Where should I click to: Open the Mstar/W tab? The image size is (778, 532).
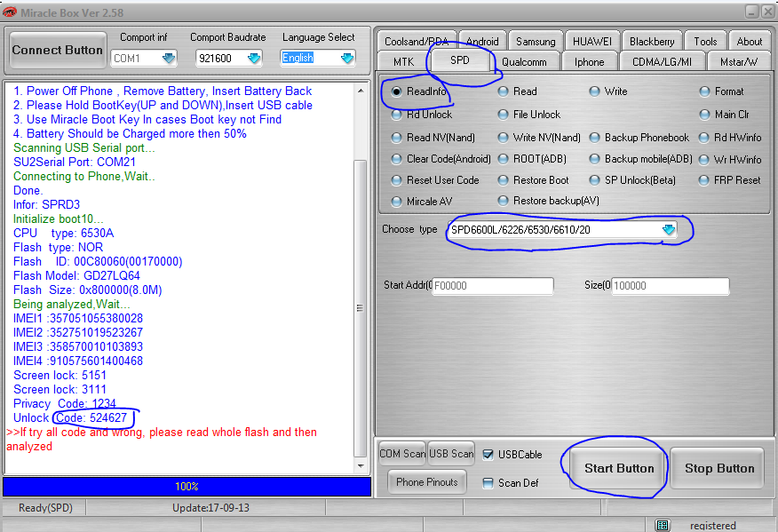[x=739, y=61]
